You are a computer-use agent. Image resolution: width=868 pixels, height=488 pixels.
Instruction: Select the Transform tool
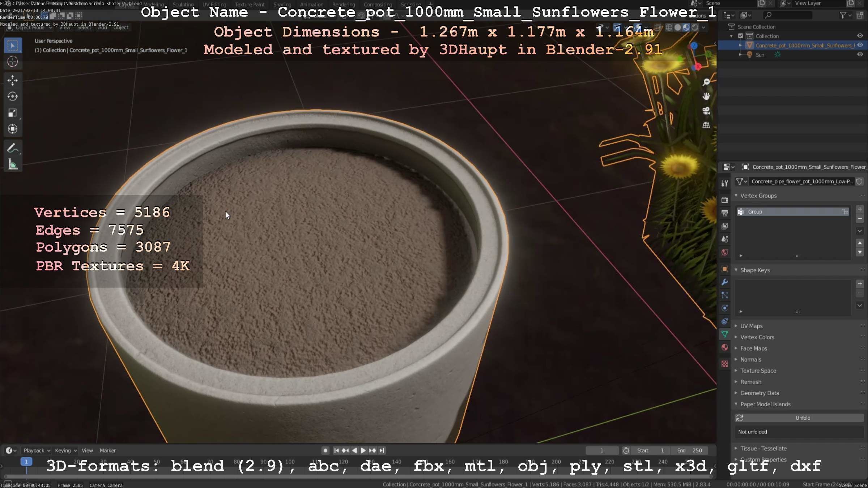coord(13,129)
